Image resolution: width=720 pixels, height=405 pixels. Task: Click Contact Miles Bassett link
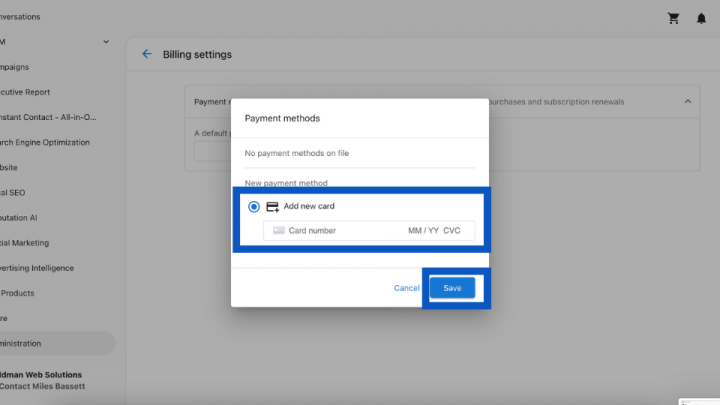pos(42,386)
